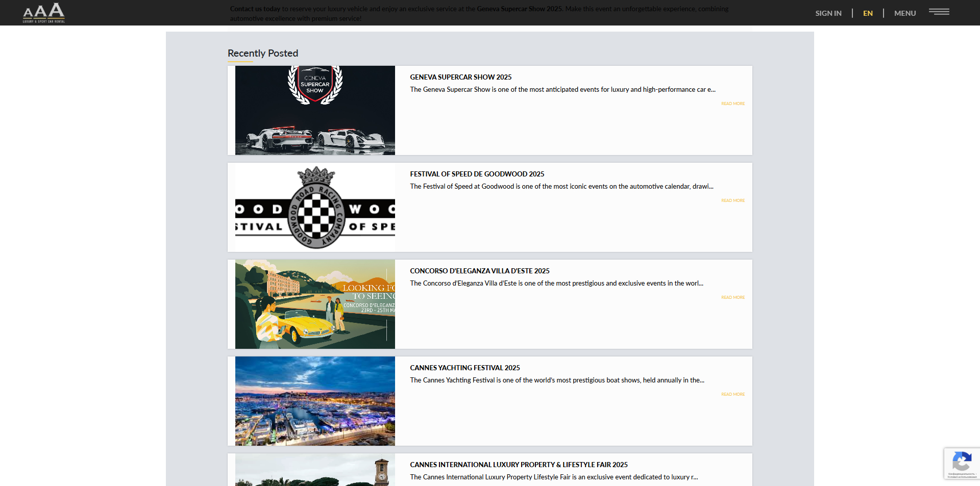Open the Concorso d'Eleganza illustration thumbnail
Viewport: 980px width, 486px height.
(x=315, y=304)
